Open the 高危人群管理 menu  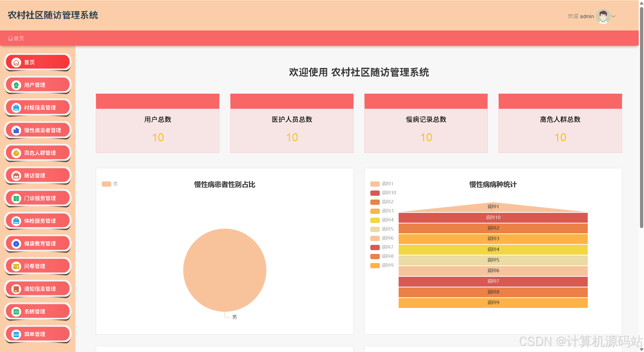click(x=38, y=153)
